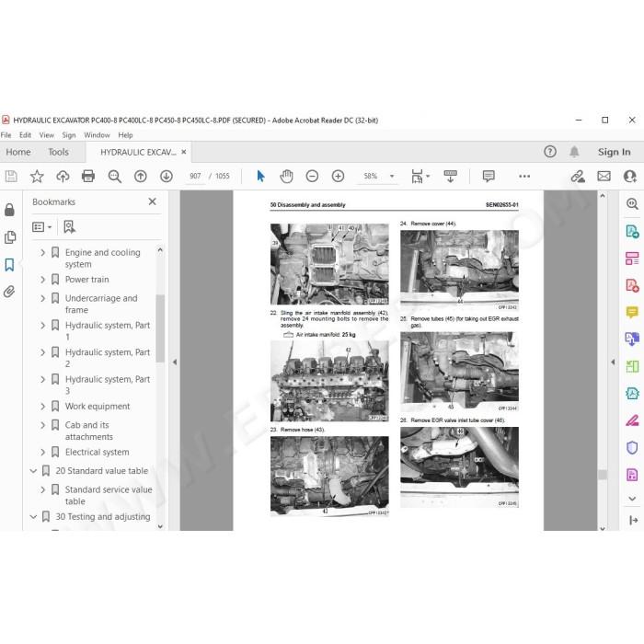Go to previous page arrow
Screen dimensions: 644x644
[x=141, y=177]
